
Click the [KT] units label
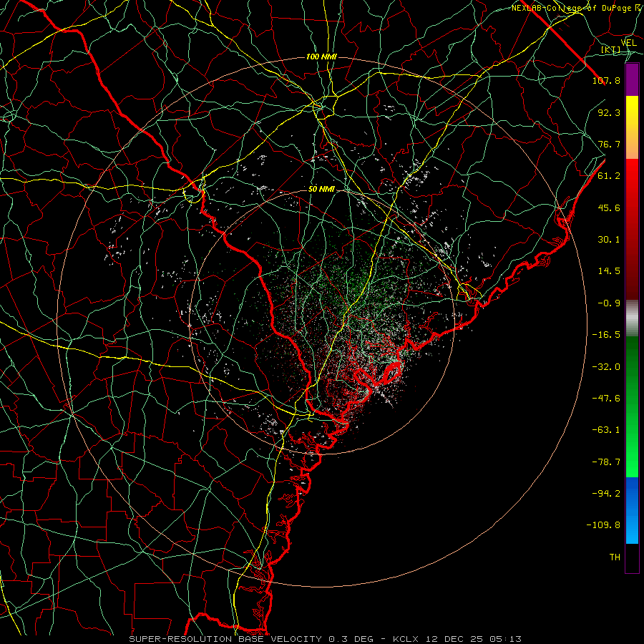pyautogui.click(x=611, y=50)
